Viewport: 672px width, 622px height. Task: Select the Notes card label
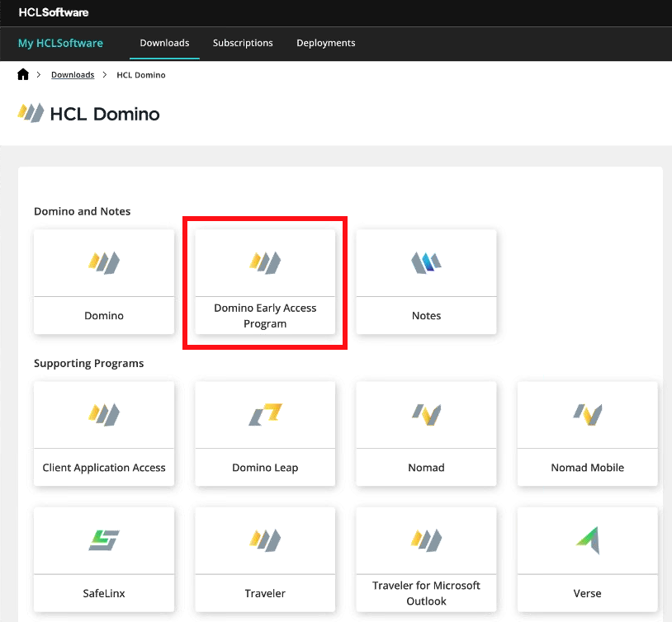click(x=427, y=316)
